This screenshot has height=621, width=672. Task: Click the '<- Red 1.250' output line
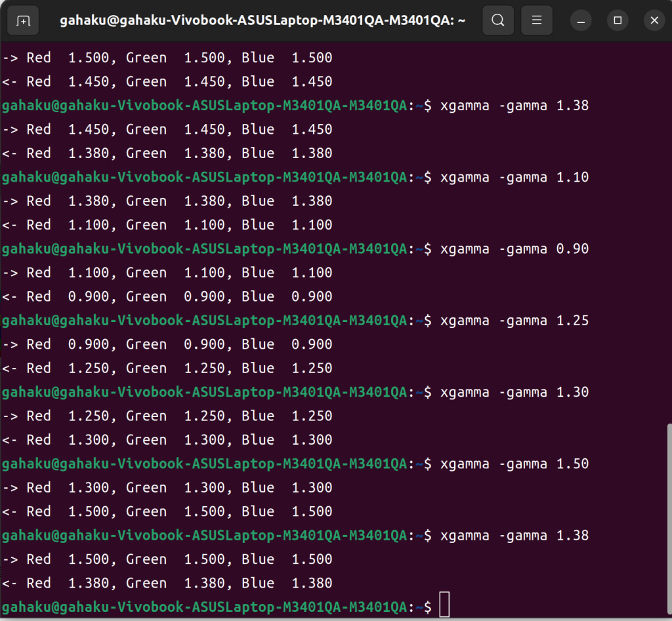pyautogui.click(x=167, y=369)
